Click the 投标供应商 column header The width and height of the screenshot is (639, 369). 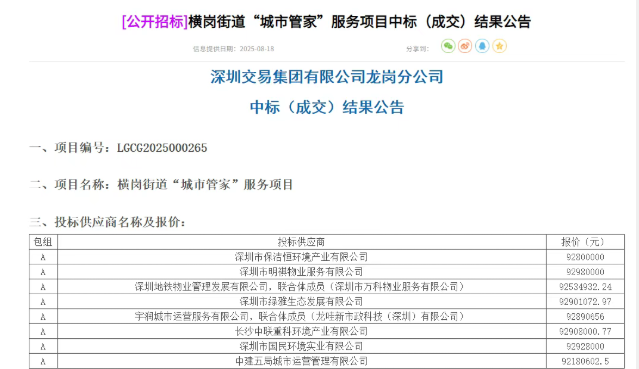[302, 242]
